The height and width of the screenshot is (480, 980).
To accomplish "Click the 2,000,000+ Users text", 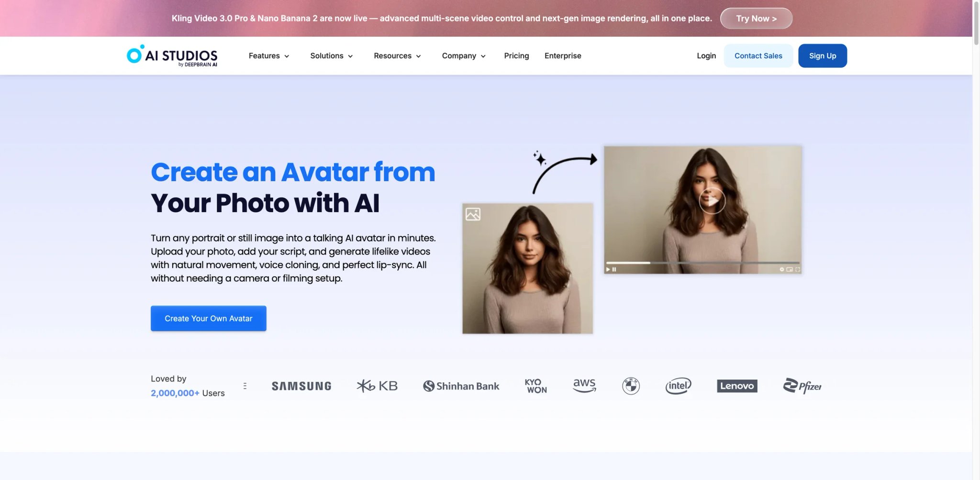I will [188, 393].
